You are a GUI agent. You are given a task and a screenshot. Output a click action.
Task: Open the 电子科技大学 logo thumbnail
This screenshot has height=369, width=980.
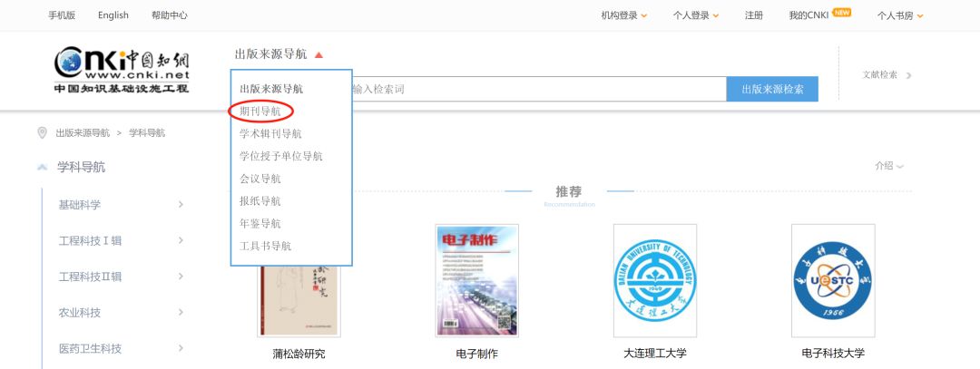point(833,281)
